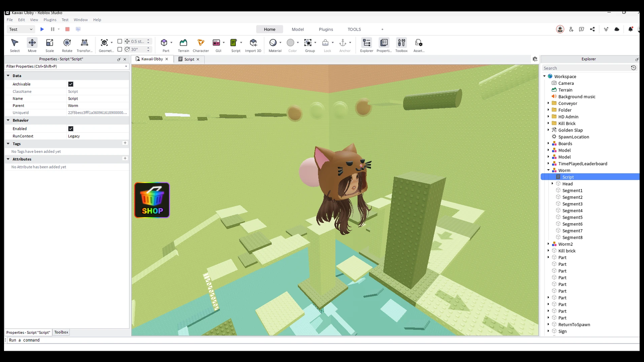Add a new Tag with the plus button

click(125, 143)
